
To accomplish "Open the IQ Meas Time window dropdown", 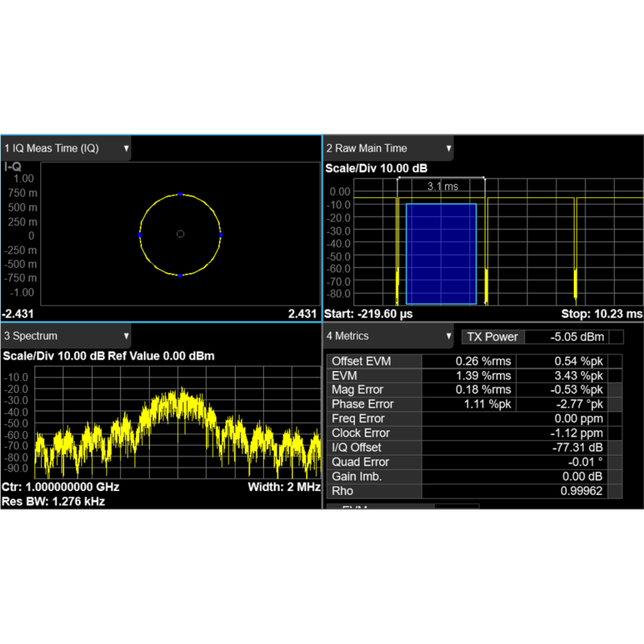I will 126,149.
